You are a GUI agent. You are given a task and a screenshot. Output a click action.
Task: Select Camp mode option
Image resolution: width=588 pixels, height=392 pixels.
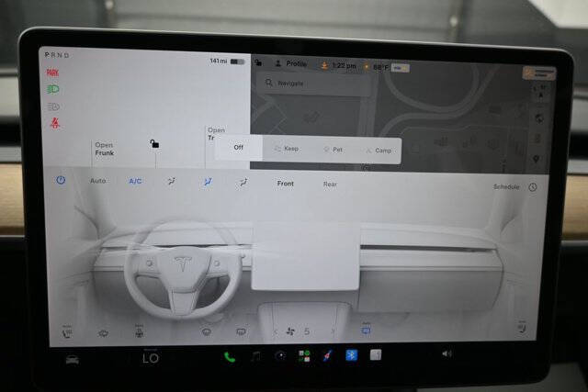coord(379,151)
